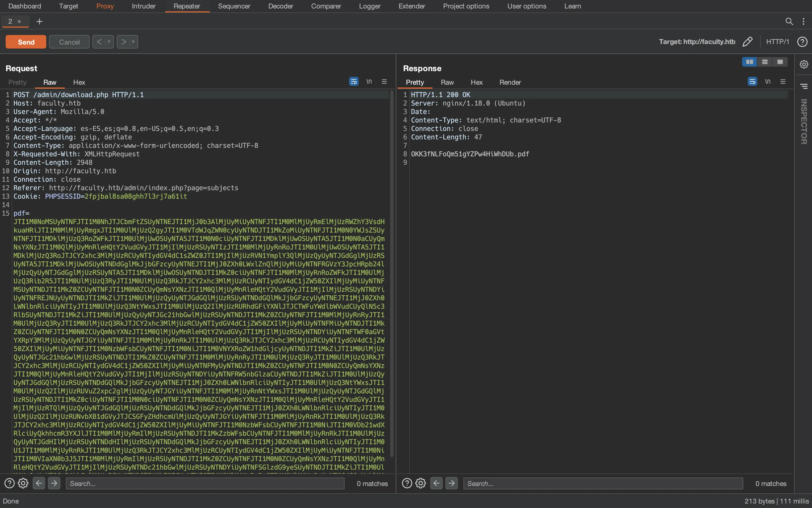Close Repeater tab number 2
Screen dimensions: 812x508
[x=19, y=21]
